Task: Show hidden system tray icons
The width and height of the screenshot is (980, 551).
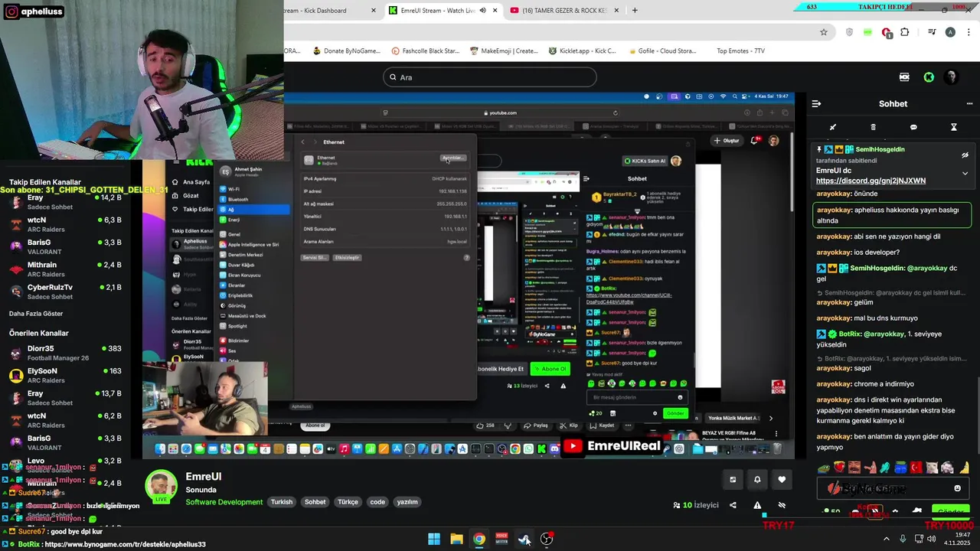Action: tap(887, 539)
